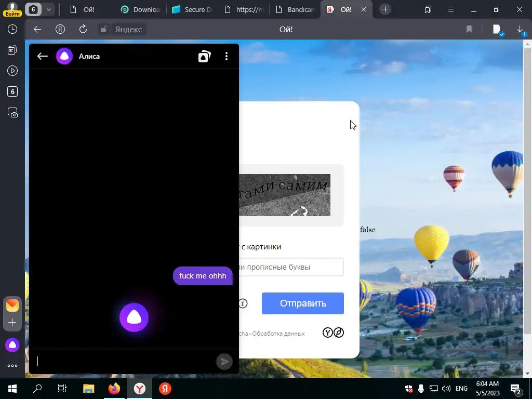532x399 pixels.
Task: Switch to the Bandicam tab
Action: (x=295, y=9)
